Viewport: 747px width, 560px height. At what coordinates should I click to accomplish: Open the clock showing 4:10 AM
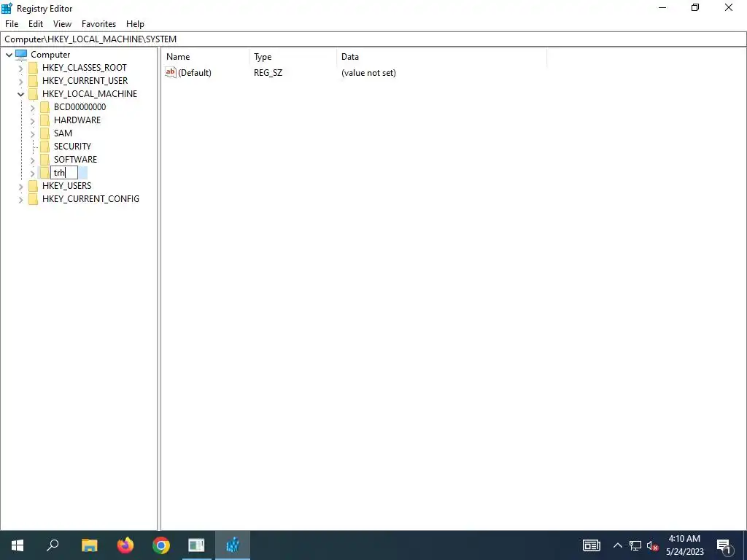684,545
